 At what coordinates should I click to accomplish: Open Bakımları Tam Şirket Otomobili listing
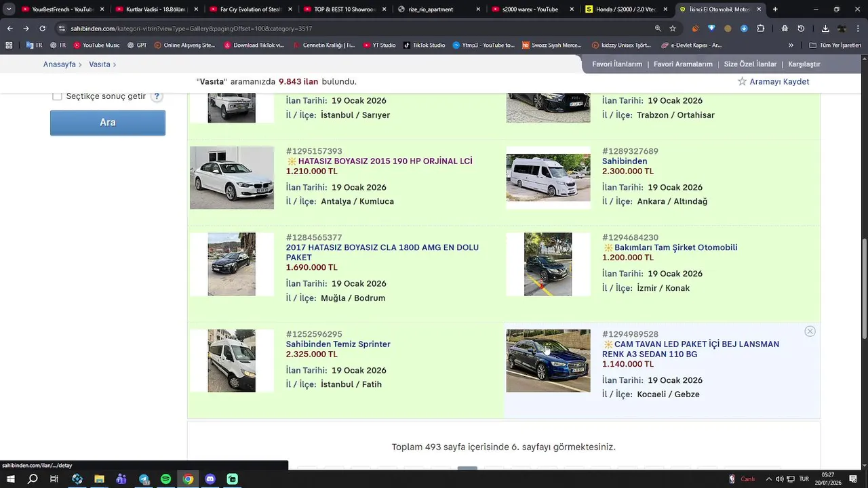tap(675, 247)
